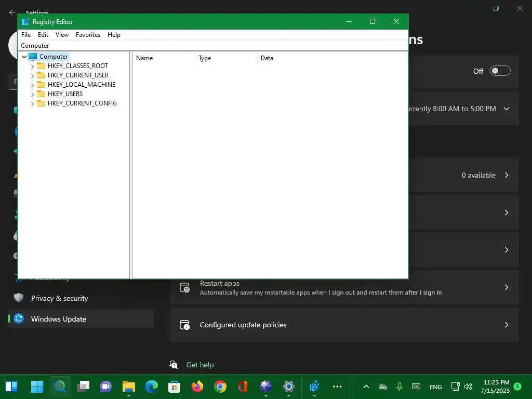Screen dimensions: 532x399
Task: Click the Settings back arrow
Action: pos(12,12)
